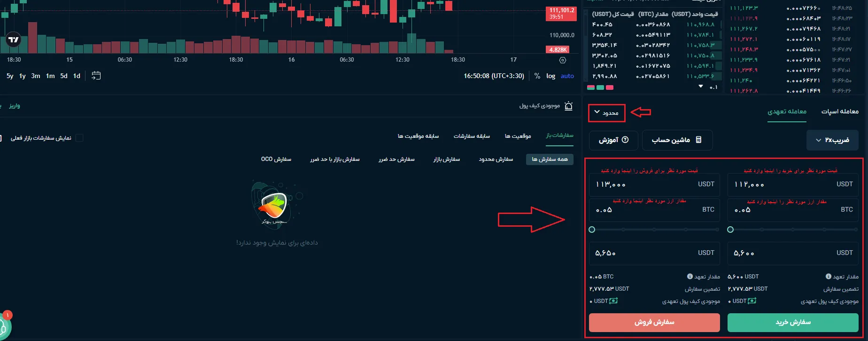The height and width of the screenshot is (341, 868).
Task: Focus the buy price field showing 112,000 USDT
Action: (793, 184)
